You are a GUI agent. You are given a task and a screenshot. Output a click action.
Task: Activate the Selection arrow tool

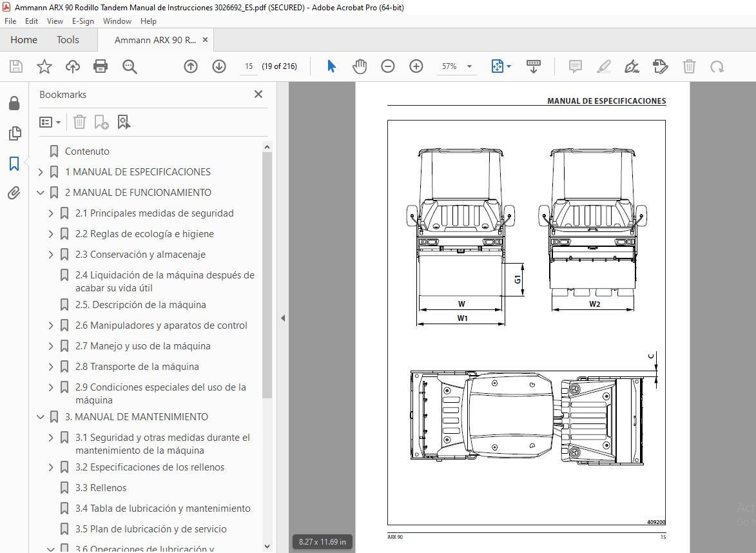[331, 66]
